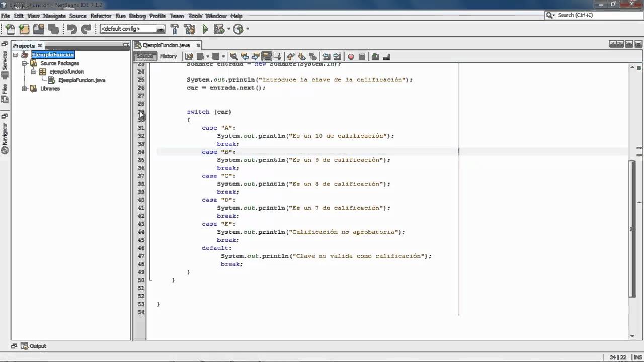Open Profile Project dropdown arrow
The height and width of the screenshot is (362, 644).
coord(248,29)
